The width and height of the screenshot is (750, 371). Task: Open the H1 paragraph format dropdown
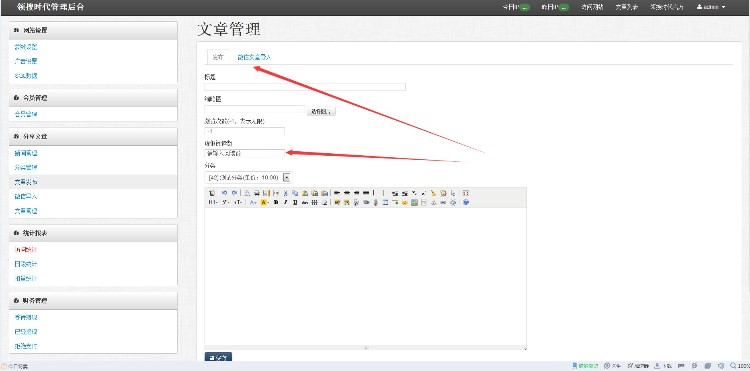coord(213,202)
